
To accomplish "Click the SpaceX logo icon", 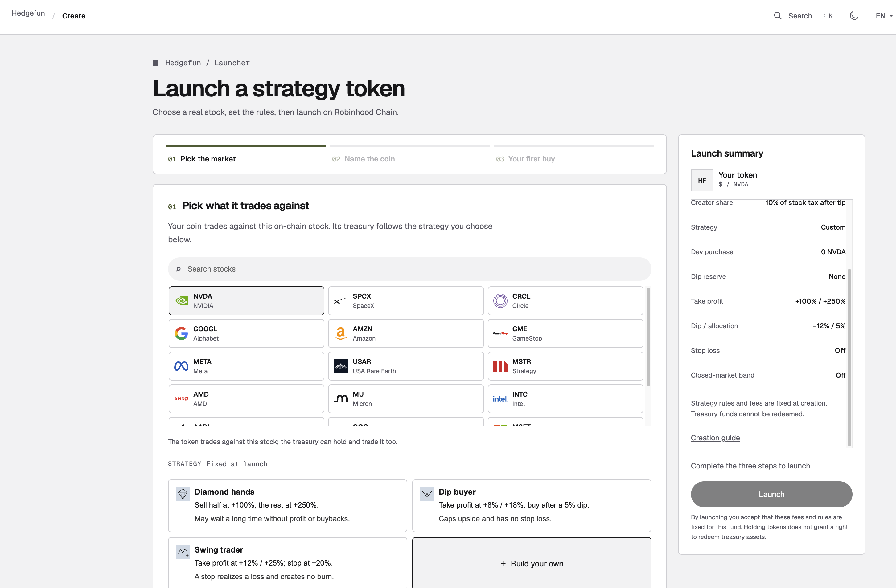I will 340,301.
